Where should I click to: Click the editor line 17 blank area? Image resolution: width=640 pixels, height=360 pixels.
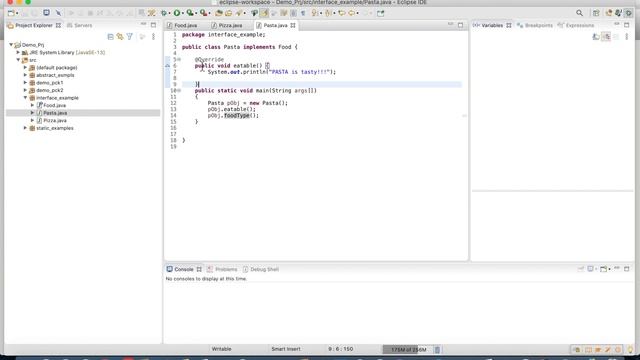coord(322,134)
